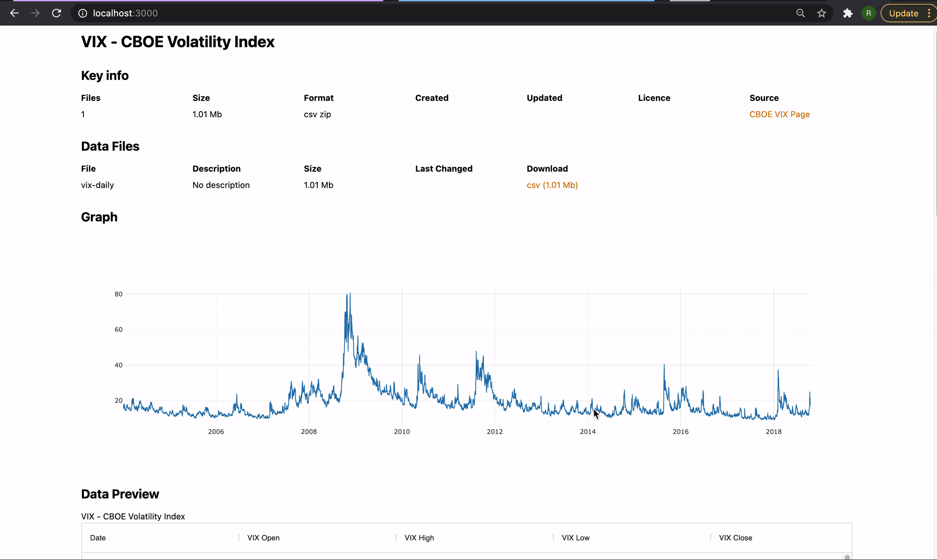Click the VIX Close column header
937x560 pixels.
(735, 538)
